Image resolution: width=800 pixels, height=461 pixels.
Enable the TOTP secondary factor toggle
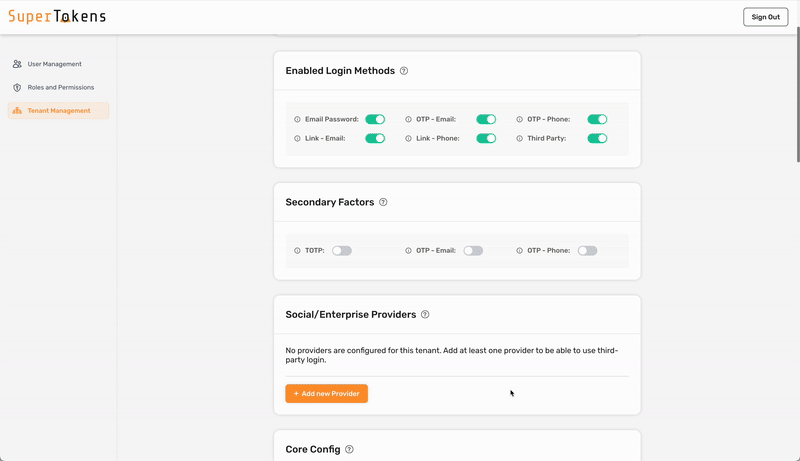coord(342,251)
